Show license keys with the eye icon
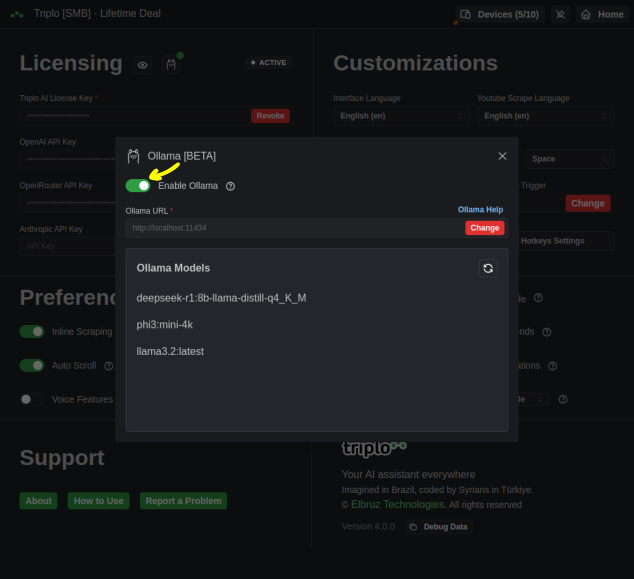This screenshot has height=579, width=634. click(x=142, y=65)
